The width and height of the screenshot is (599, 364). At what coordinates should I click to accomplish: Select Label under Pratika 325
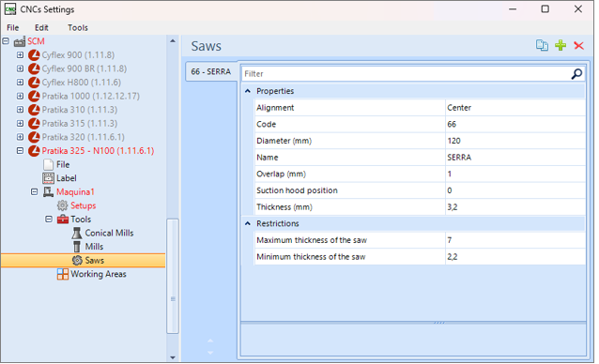pos(67,178)
